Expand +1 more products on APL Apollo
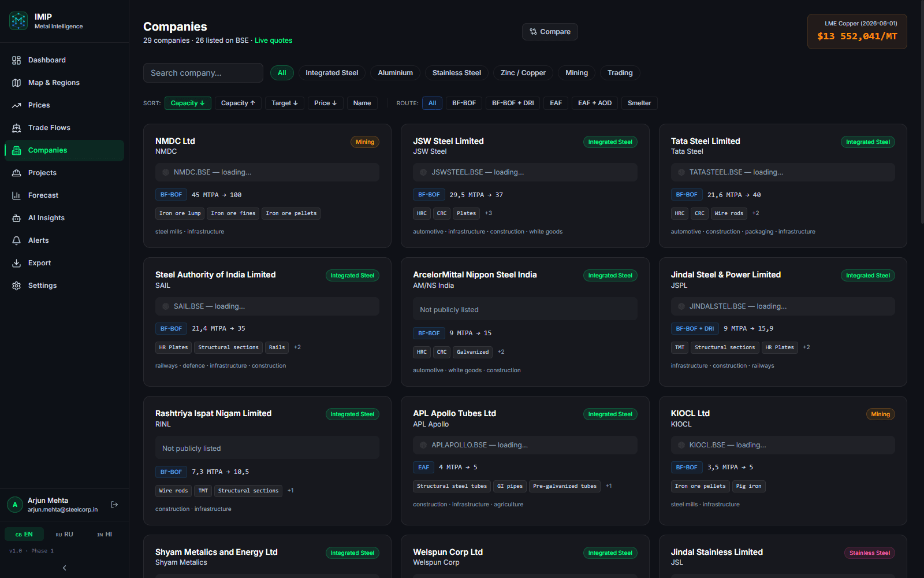The height and width of the screenshot is (578, 924). pos(609,486)
